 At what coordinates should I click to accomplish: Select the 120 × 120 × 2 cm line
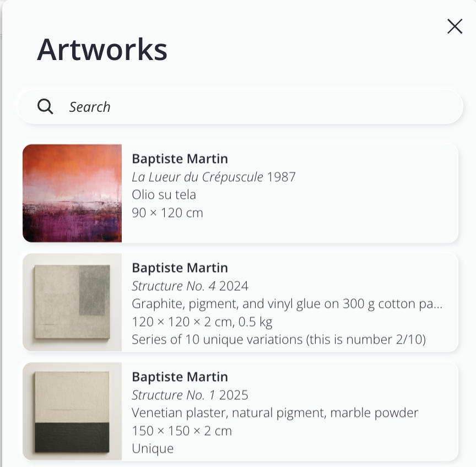tap(202, 322)
